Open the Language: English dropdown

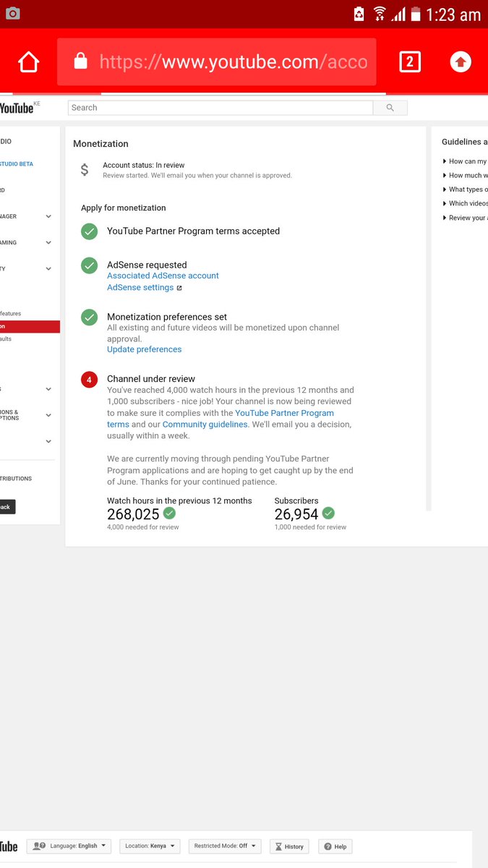69,846
